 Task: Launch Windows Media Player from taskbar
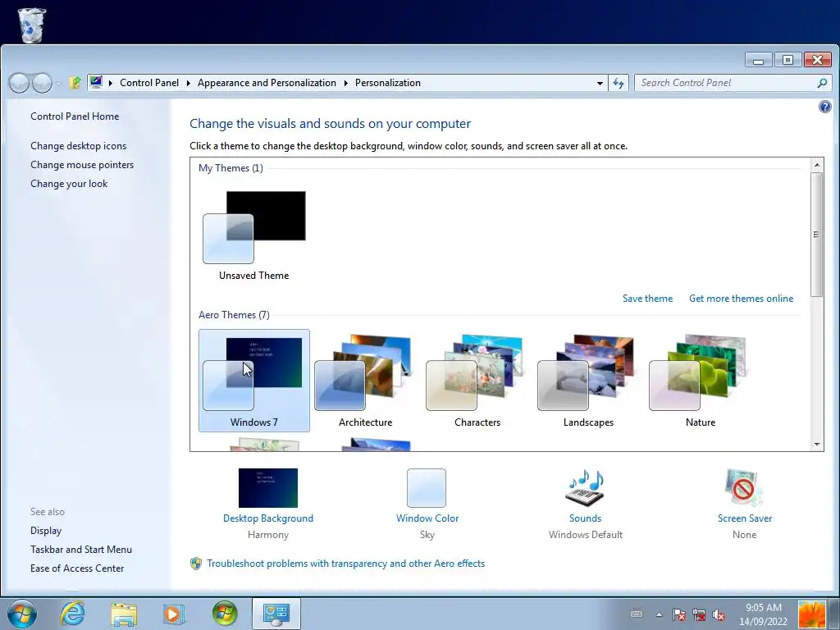click(x=174, y=614)
